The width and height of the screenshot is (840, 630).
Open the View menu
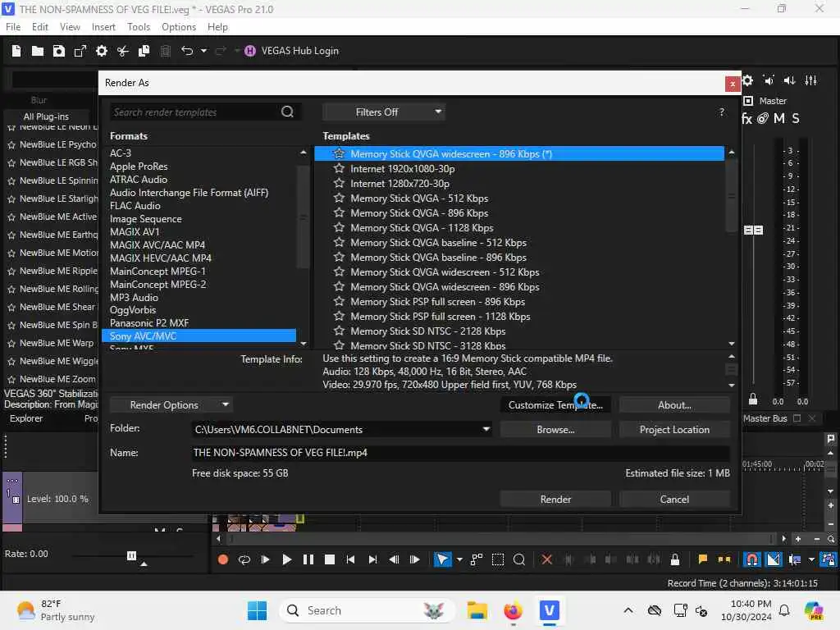pyautogui.click(x=70, y=27)
